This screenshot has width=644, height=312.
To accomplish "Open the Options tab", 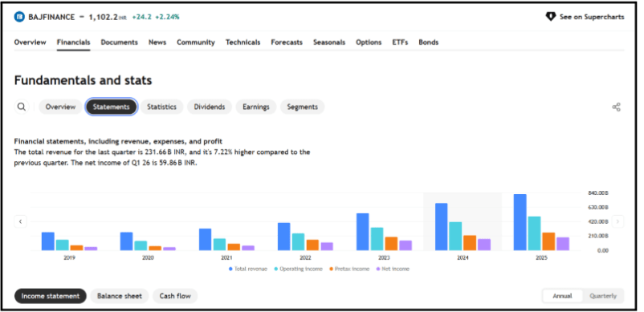I will [x=369, y=43].
